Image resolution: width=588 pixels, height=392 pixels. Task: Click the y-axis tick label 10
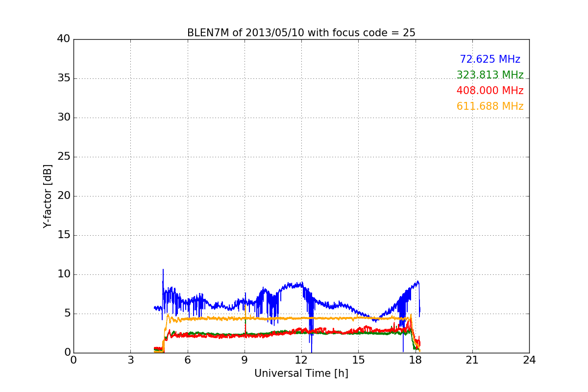(64, 274)
